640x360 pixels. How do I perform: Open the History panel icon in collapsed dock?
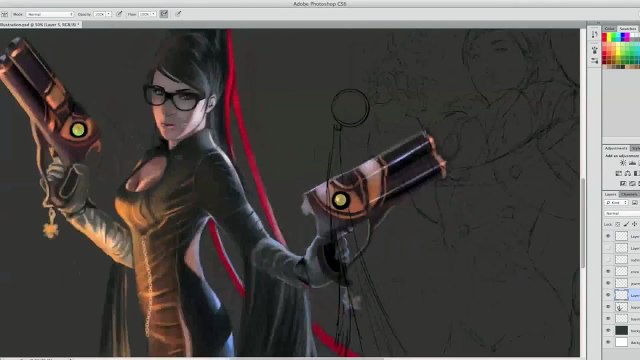[594, 35]
